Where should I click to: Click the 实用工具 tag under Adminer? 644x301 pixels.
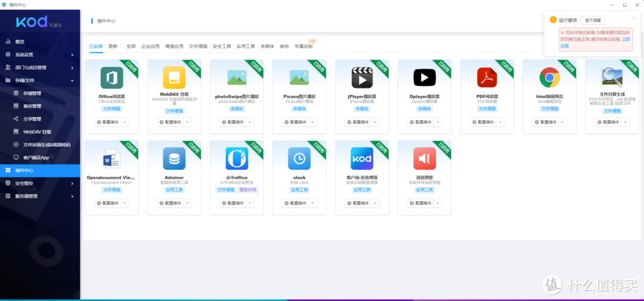(174, 190)
